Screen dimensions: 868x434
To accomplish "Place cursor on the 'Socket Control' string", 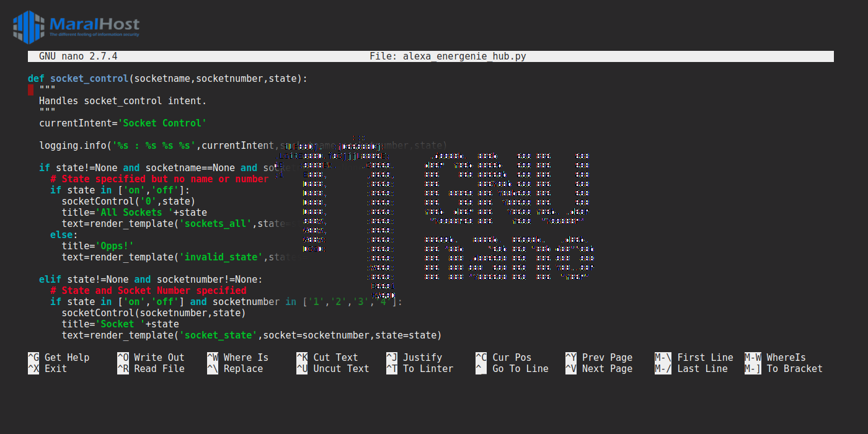I will pos(162,123).
